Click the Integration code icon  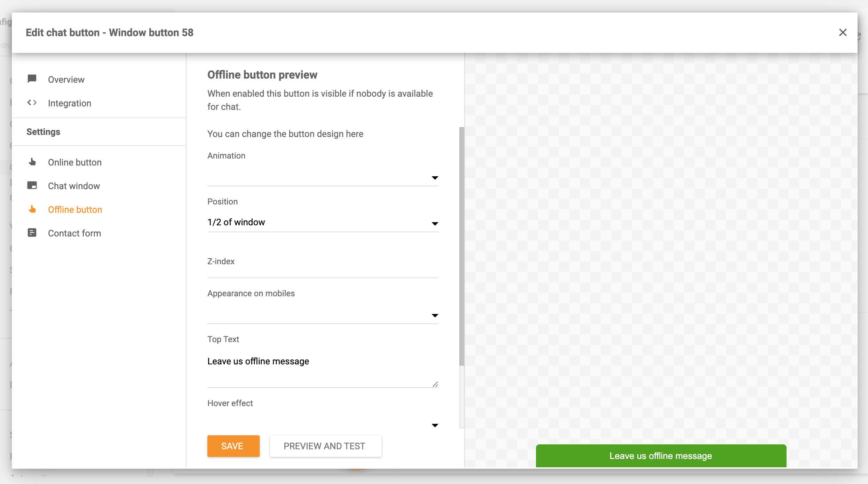coord(32,103)
